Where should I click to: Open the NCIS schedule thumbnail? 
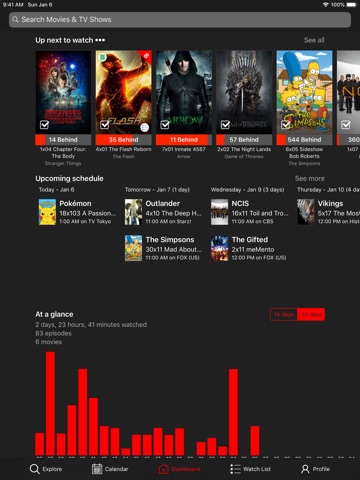pyautogui.click(x=219, y=212)
